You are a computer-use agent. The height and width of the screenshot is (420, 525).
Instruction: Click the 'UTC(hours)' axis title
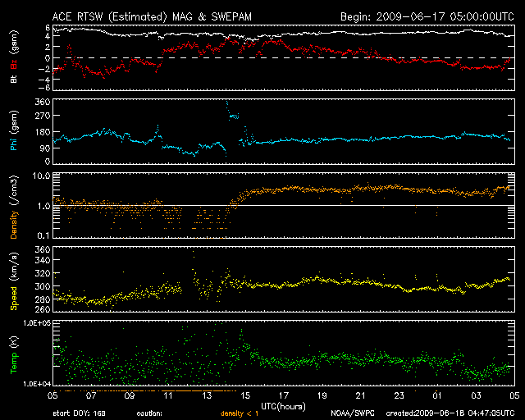pos(283,407)
